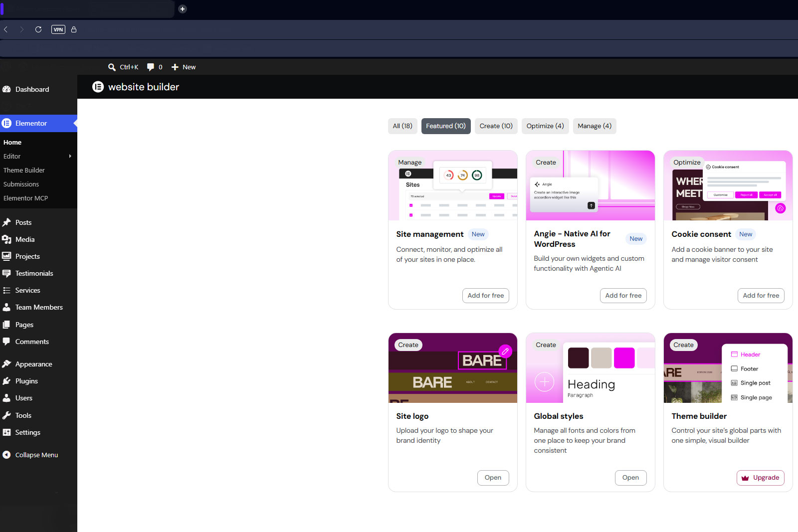
Task: Open a new browser tab with plus
Action: tap(183, 9)
